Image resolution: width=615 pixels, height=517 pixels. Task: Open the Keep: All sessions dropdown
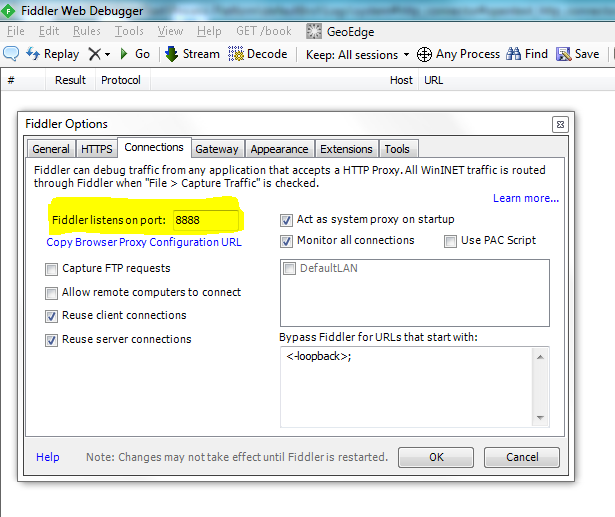pyautogui.click(x=357, y=55)
